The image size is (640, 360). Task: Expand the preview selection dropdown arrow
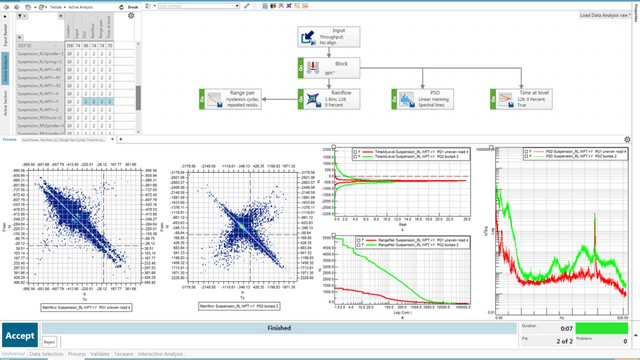[x=113, y=139]
